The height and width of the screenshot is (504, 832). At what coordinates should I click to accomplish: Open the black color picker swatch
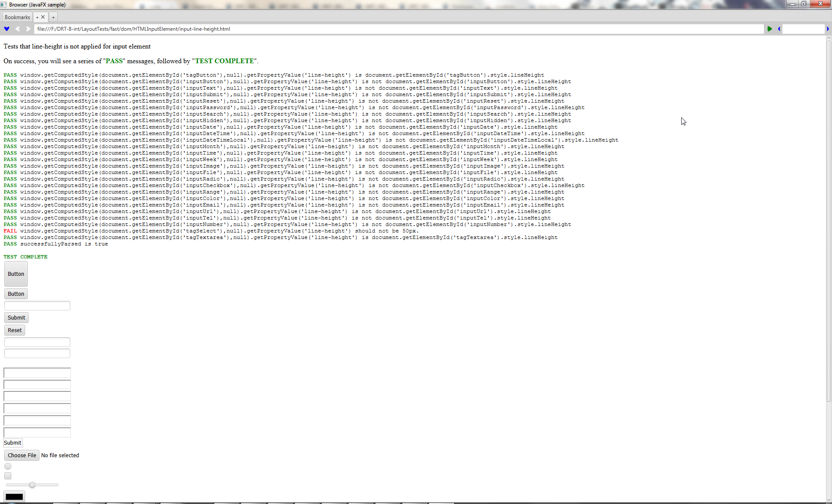click(14, 497)
